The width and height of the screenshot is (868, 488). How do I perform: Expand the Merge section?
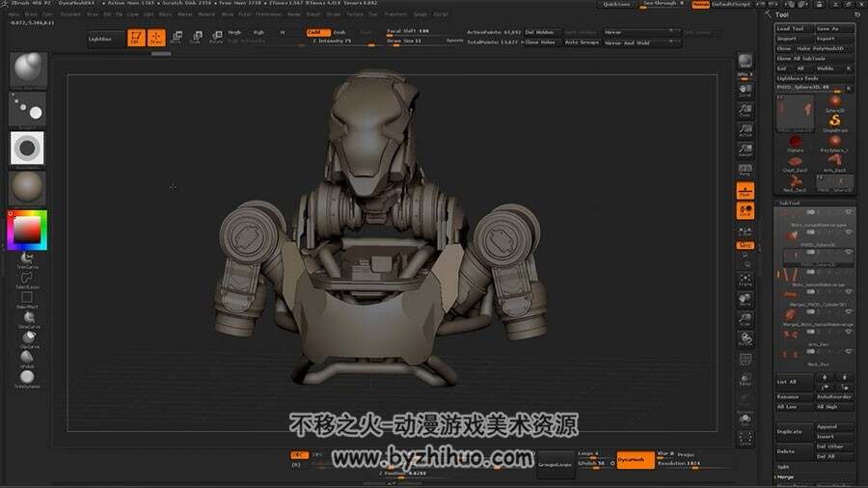pos(785,477)
